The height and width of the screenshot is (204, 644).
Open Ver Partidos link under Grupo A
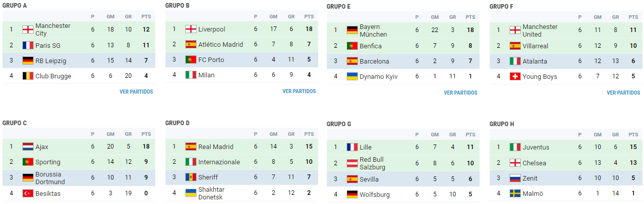coord(136,92)
